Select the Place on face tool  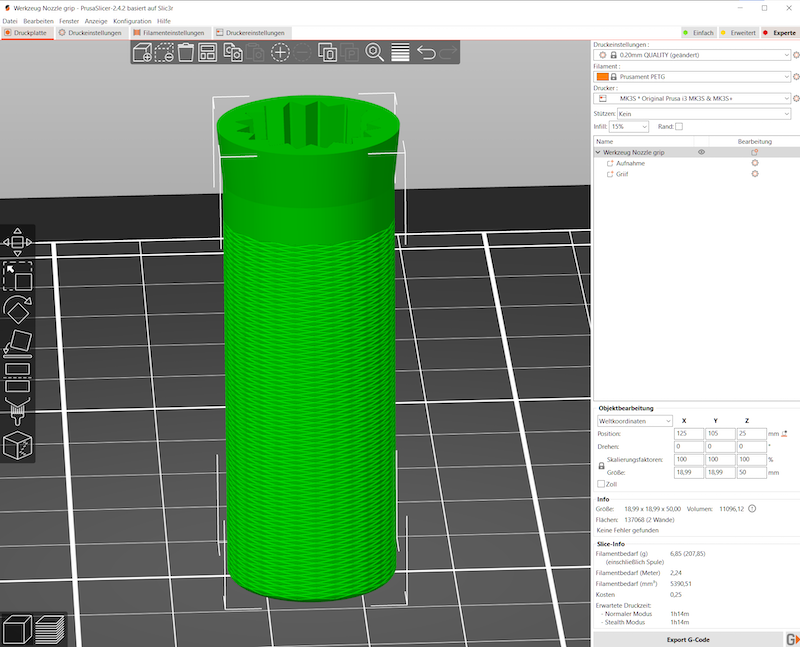click(17, 343)
